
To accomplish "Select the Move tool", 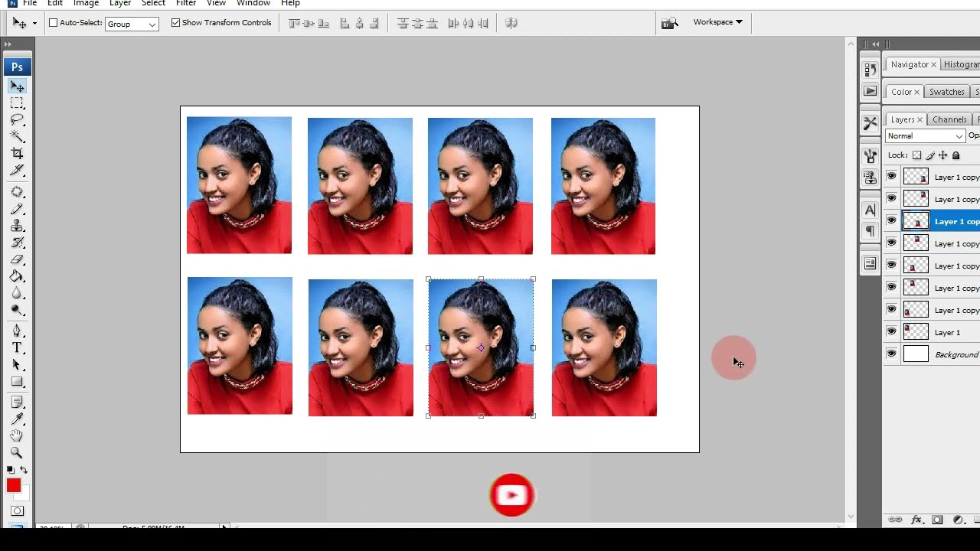I will (17, 86).
